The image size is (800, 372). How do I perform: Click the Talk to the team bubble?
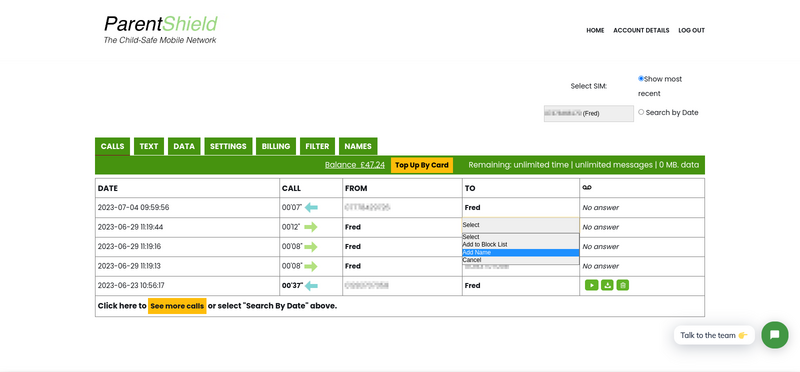coord(714,335)
